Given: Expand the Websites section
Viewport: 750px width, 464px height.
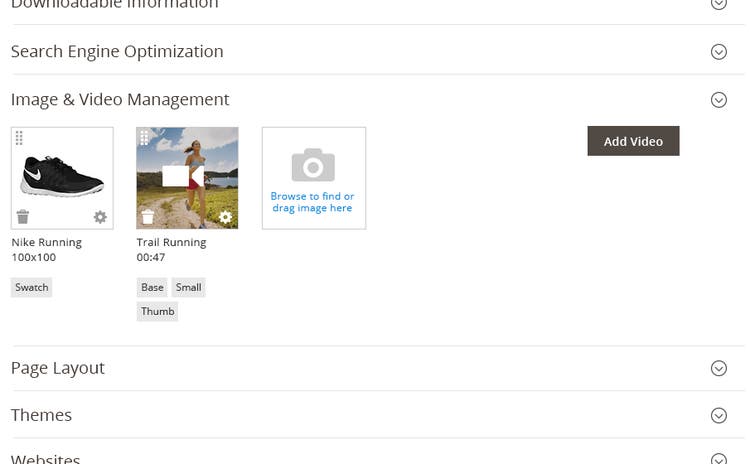Looking at the screenshot, I should [718, 459].
